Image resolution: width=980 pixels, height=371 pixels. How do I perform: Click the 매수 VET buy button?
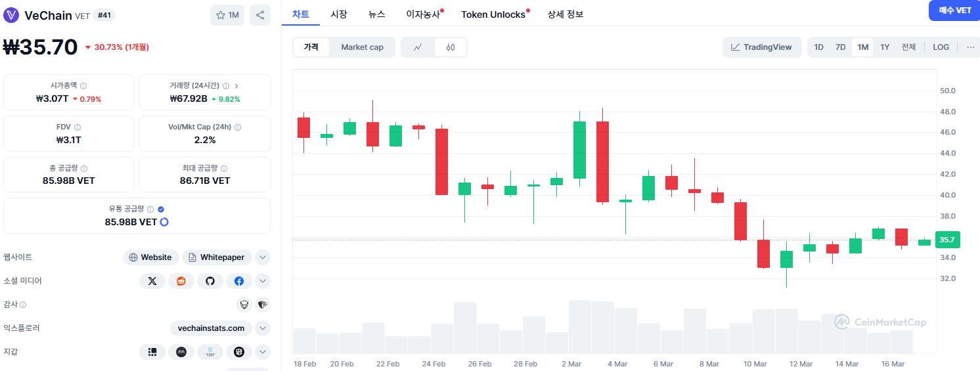[x=955, y=11]
